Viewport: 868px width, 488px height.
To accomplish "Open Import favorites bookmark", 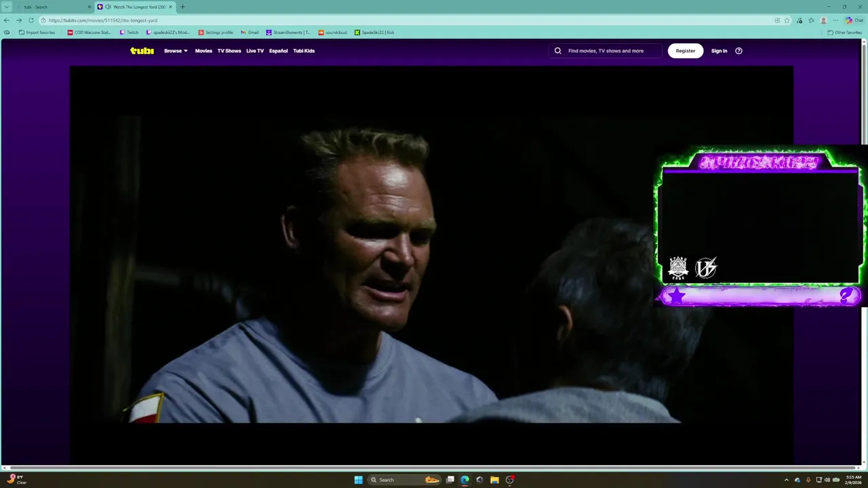I will click(37, 33).
